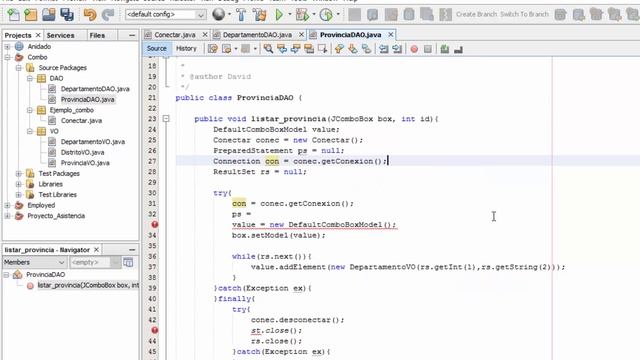The width and height of the screenshot is (640, 360).
Task: Collapse the VO package node
Action: click(x=30, y=131)
